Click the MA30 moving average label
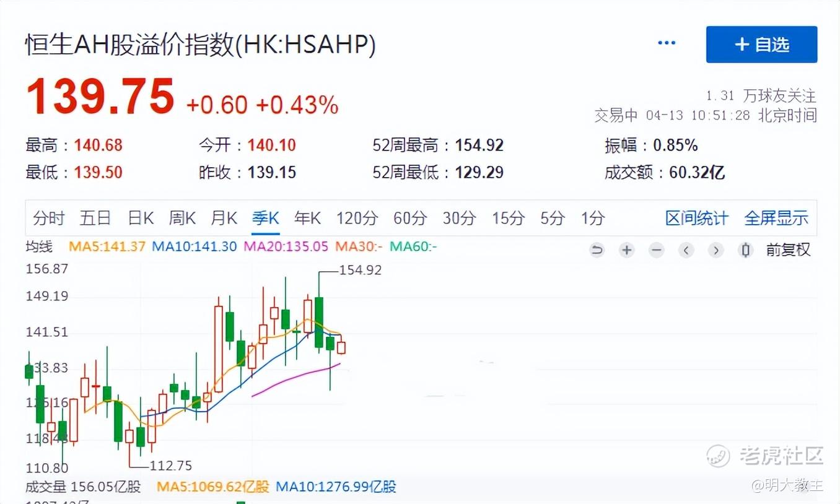The image size is (840, 504). pyautogui.click(x=359, y=246)
